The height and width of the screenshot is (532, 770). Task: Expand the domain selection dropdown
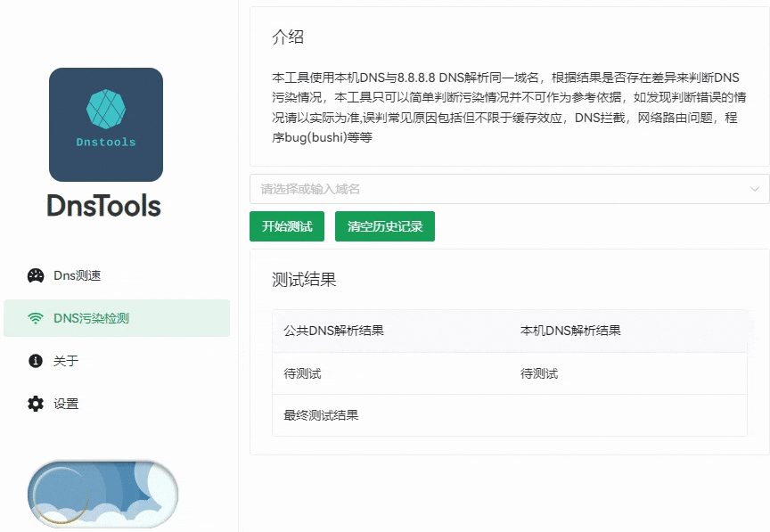tap(509, 189)
